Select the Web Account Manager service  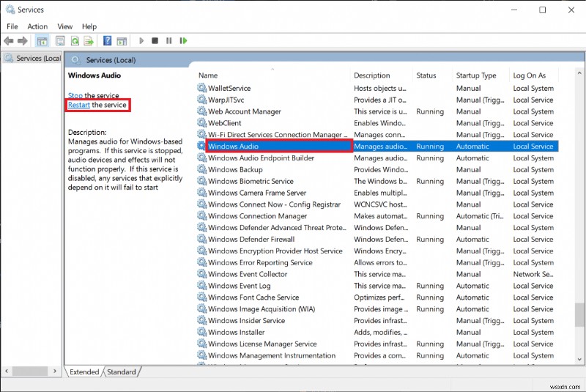[377, 111]
